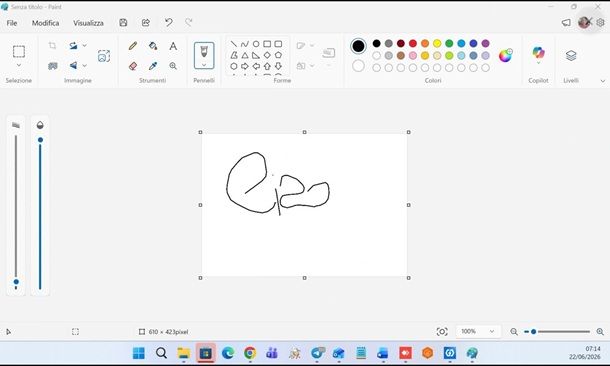The height and width of the screenshot is (366, 610).
Task: Open the Visualizza menu
Action: click(x=88, y=23)
